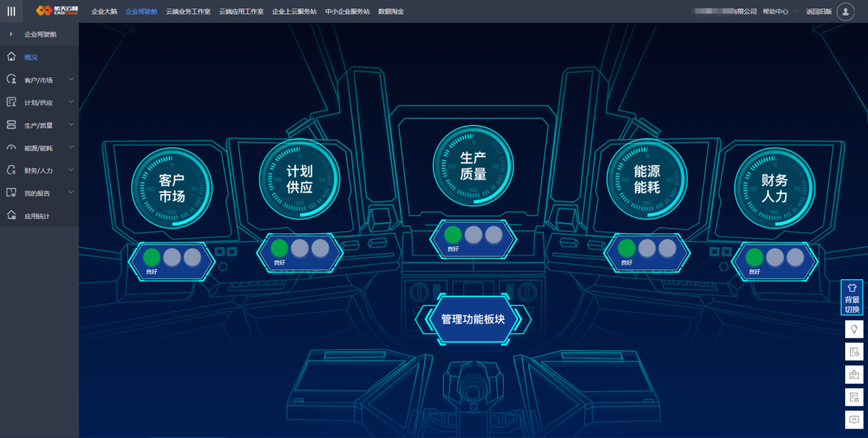Click the briefcase icon in right toolbar

(x=853, y=374)
